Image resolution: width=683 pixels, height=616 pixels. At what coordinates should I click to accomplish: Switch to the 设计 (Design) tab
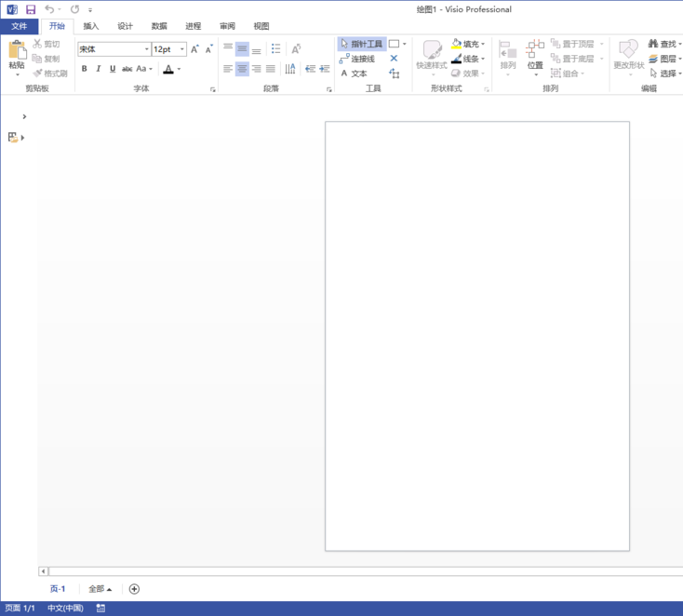click(125, 26)
